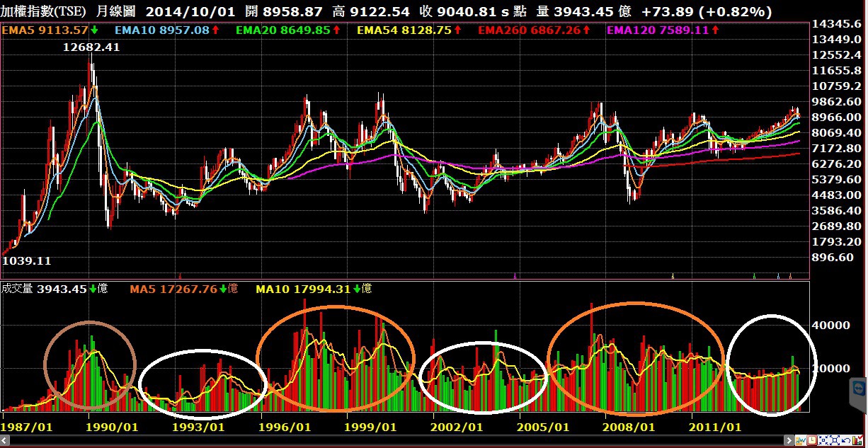
Task: Click the clock time-period icon
Action: tap(812, 440)
